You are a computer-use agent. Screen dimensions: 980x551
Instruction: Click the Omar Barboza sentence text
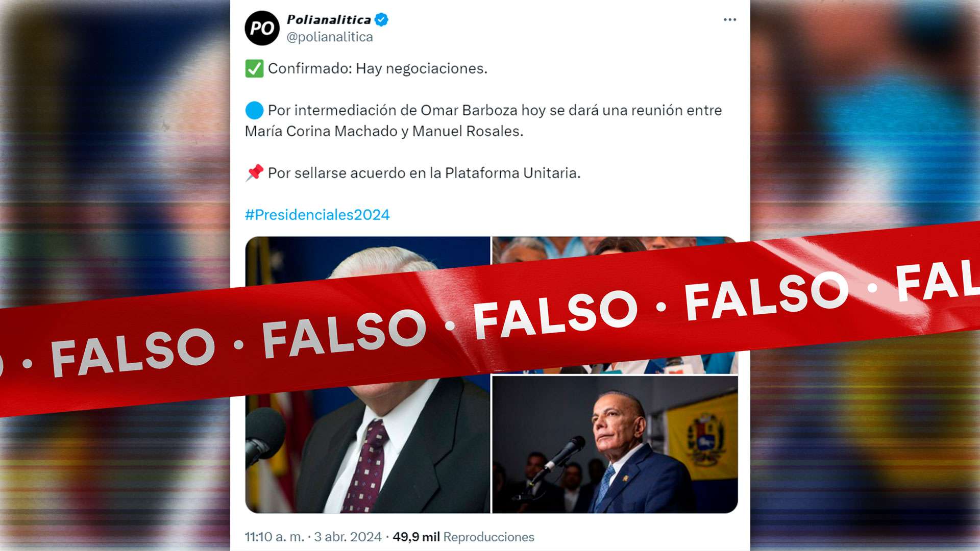[483, 121]
